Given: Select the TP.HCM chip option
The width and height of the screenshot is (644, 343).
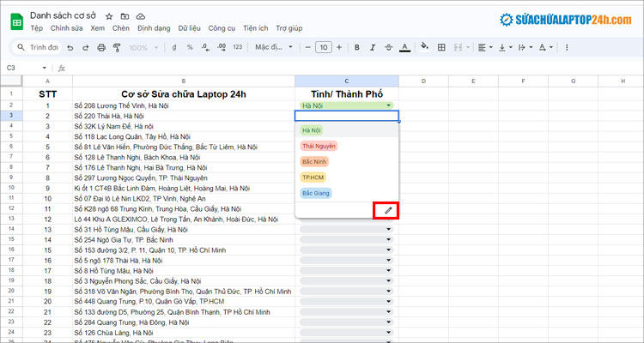Looking at the screenshot, I should pyautogui.click(x=313, y=178).
